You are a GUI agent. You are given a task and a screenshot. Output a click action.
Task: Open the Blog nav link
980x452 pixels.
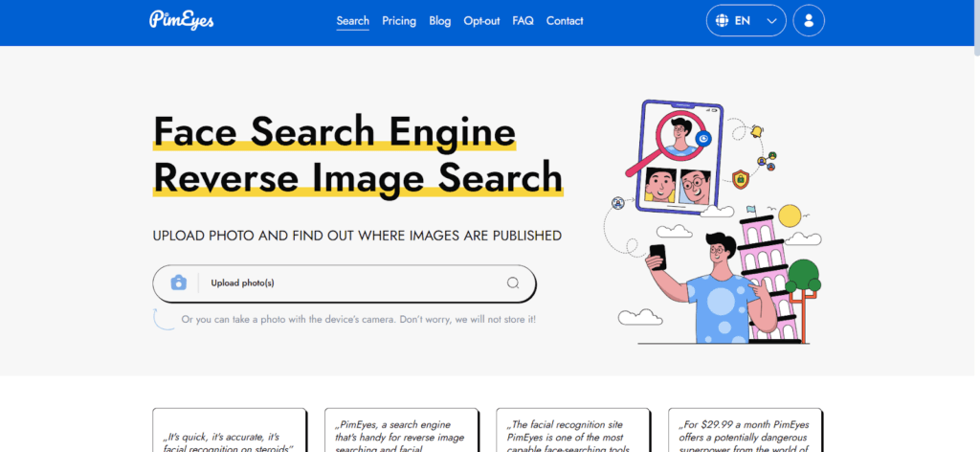440,21
